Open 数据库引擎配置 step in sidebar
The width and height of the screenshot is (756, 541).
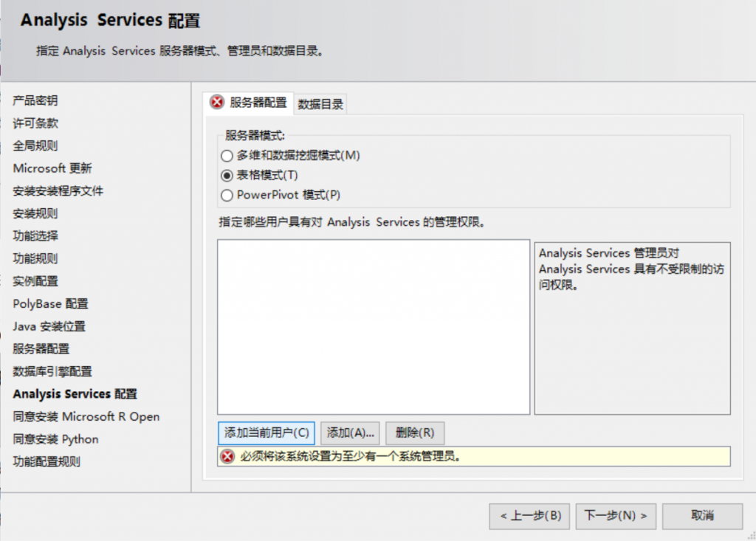52,371
